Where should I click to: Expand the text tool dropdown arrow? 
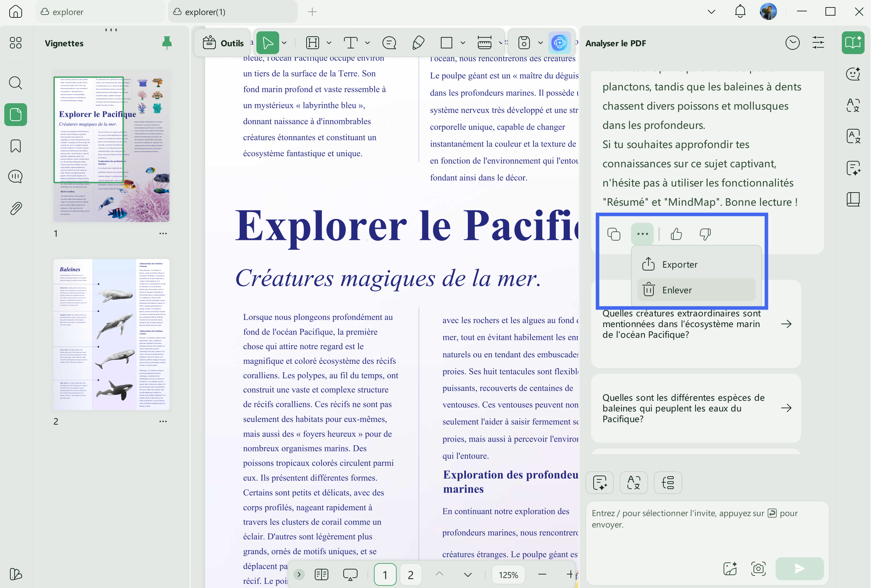pyautogui.click(x=367, y=43)
